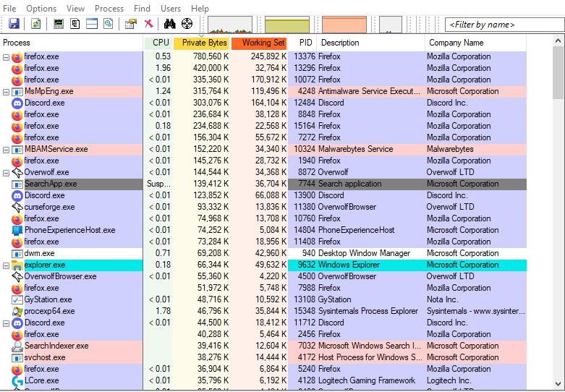The height and width of the screenshot is (392, 565).
Task: Click the red X Kill Process icon
Action: click(x=148, y=24)
